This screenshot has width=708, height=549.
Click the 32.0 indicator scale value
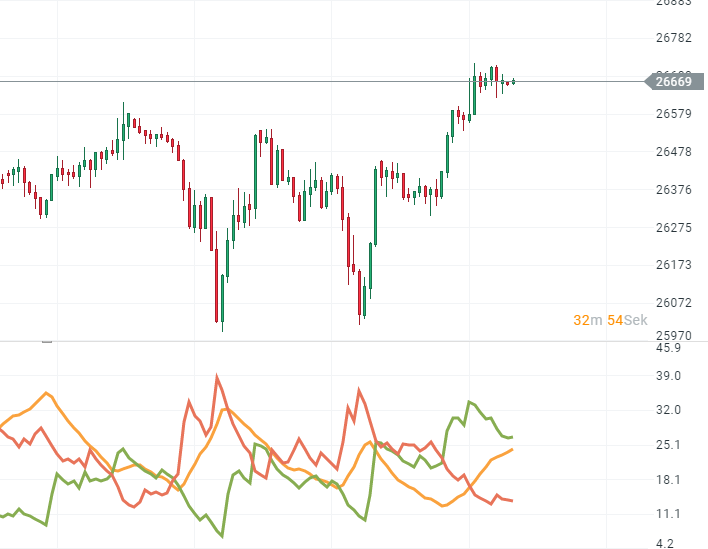point(668,410)
